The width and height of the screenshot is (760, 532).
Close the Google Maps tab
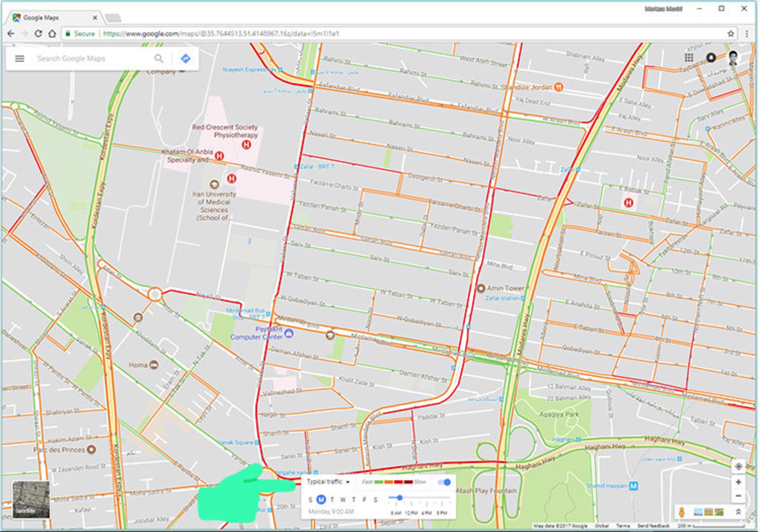[x=95, y=18]
